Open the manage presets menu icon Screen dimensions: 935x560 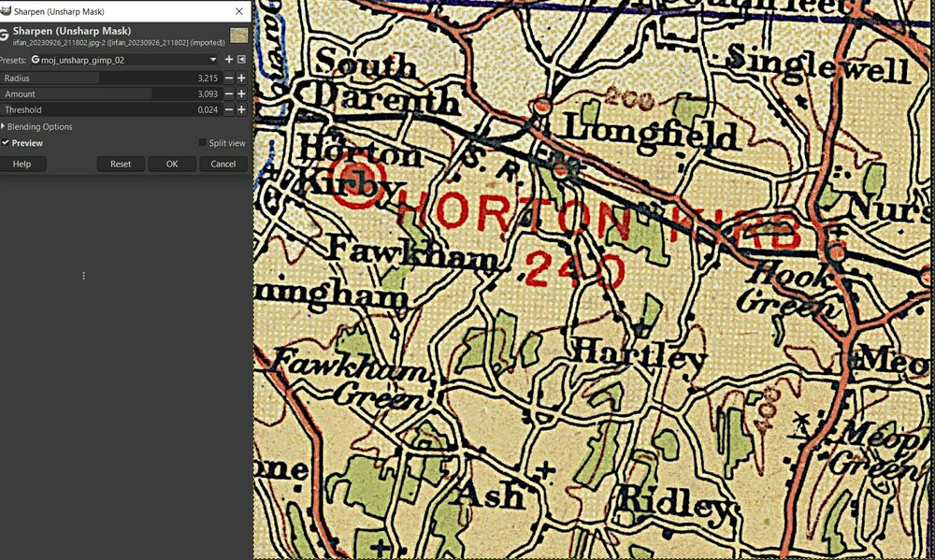click(241, 60)
